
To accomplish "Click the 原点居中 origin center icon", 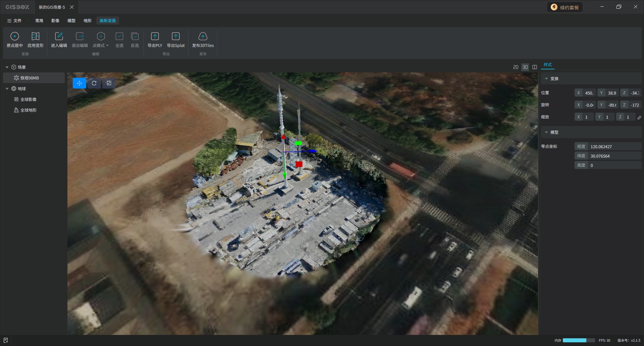I will pyautogui.click(x=15, y=36).
